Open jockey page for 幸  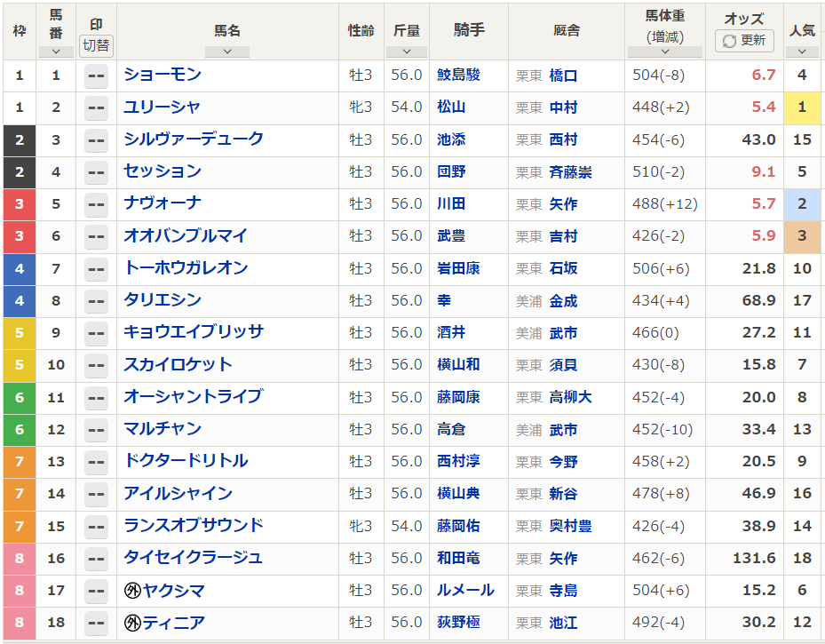[444, 300]
